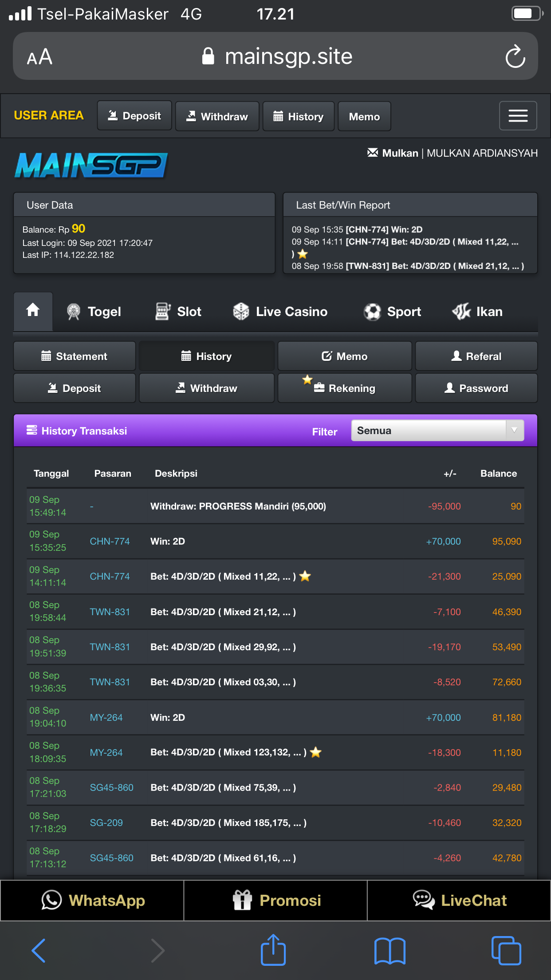Contact support via WhatsApp
The image size is (551, 980).
(x=92, y=901)
